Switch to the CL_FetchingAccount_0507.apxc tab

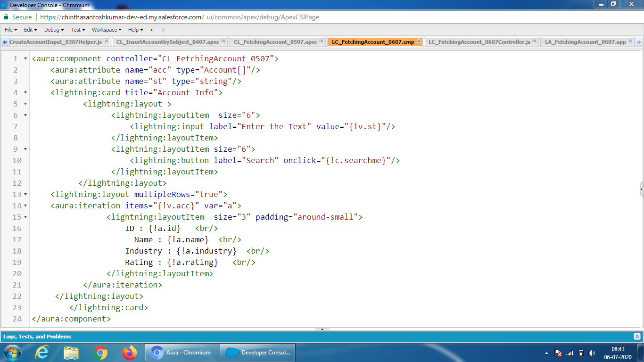pos(275,42)
